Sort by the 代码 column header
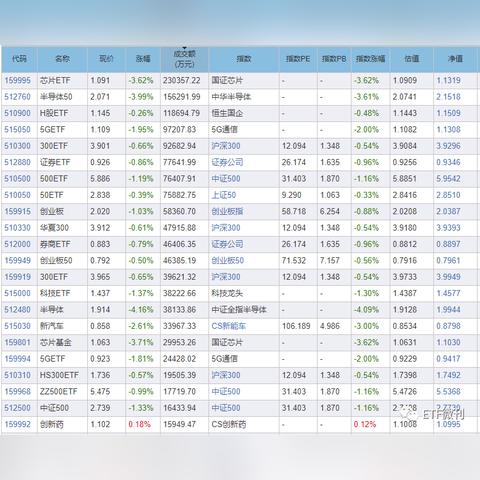Viewport: 480px width, 480px height. [x=19, y=59]
